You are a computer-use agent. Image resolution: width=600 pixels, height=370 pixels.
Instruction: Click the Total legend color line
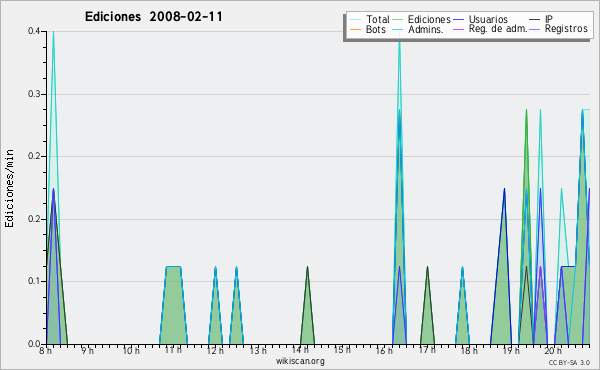355,20
